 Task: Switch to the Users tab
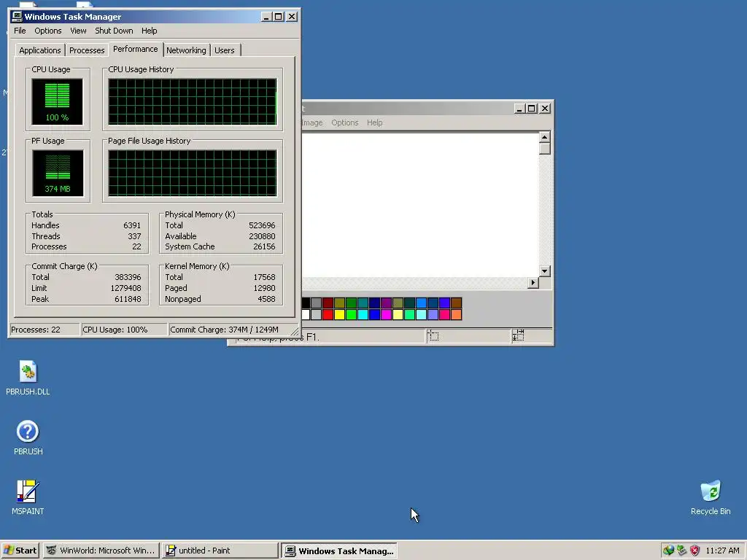225,50
